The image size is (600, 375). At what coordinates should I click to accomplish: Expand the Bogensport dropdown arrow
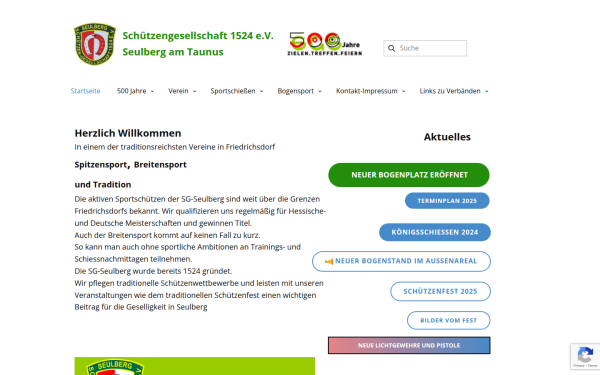pyautogui.click(x=320, y=91)
